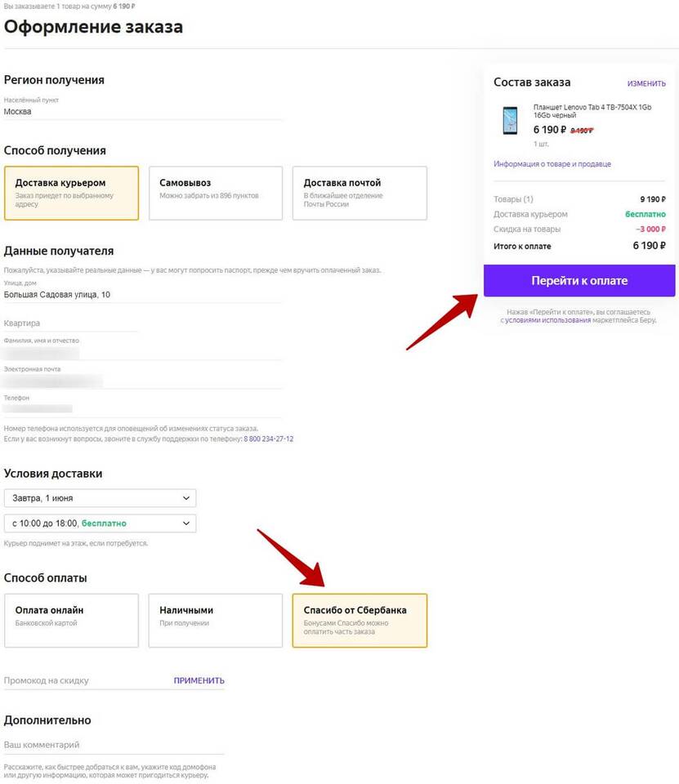Click the support phone number 8 800 234-27-12
The width and height of the screenshot is (679, 784).
click(x=268, y=439)
